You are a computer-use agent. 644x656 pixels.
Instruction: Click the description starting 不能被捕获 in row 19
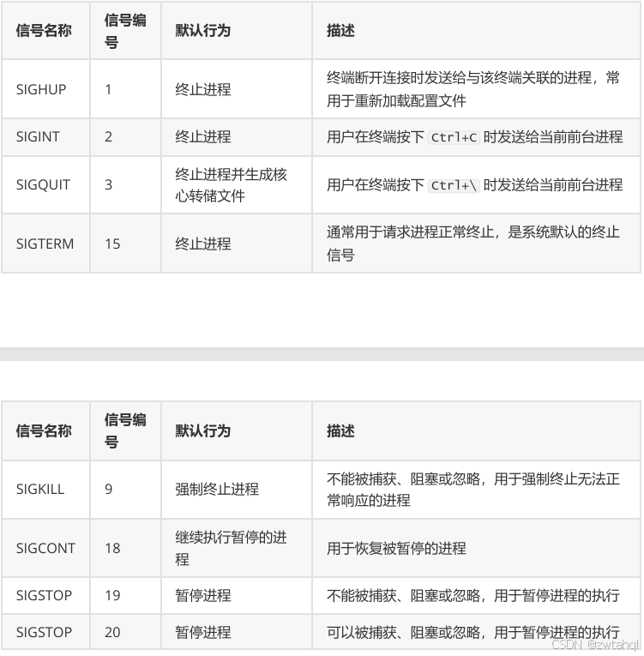[x=472, y=595]
